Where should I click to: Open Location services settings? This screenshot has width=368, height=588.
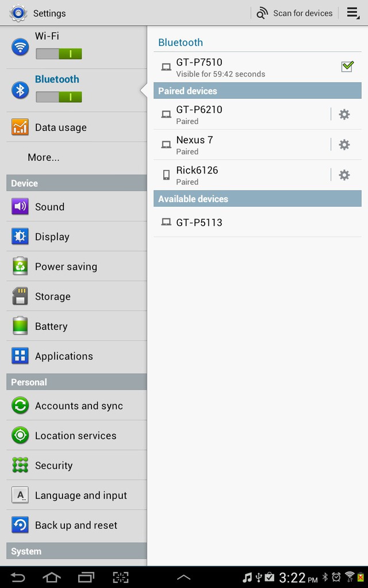pyautogui.click(x=76, y=435)
